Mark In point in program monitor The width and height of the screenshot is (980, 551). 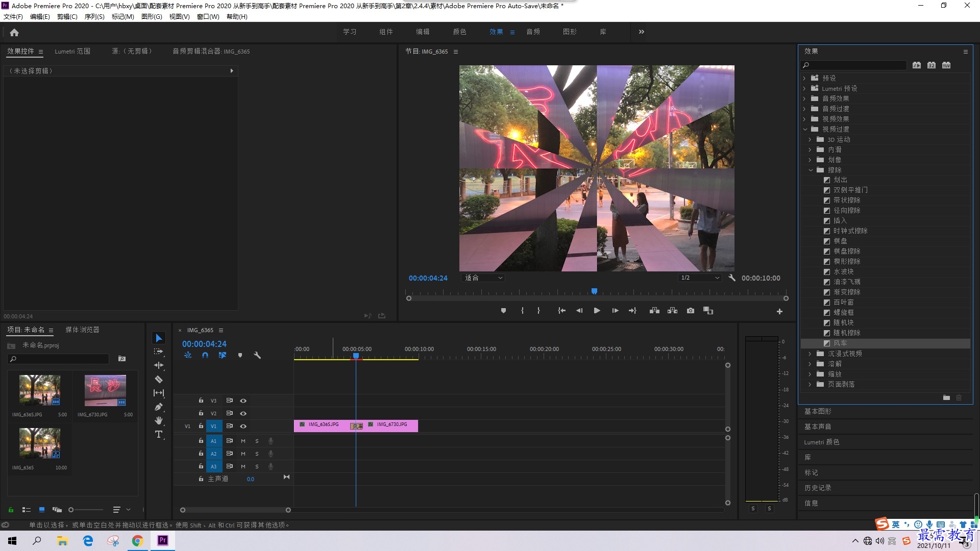pos(522,311)
